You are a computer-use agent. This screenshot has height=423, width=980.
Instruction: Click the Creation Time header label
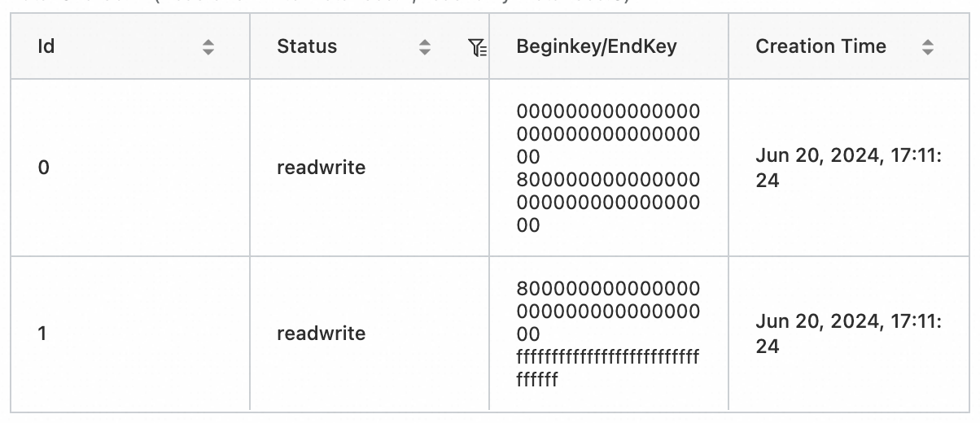tap(820, 46)
